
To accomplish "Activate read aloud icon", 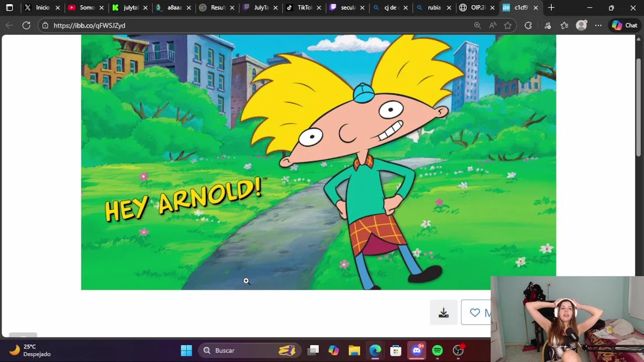I will coord(493,25).
